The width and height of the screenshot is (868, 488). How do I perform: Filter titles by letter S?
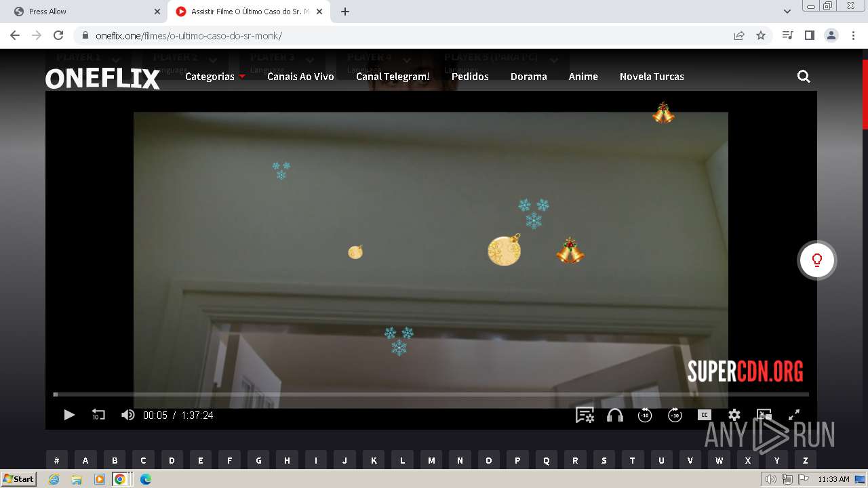[604, 460]
